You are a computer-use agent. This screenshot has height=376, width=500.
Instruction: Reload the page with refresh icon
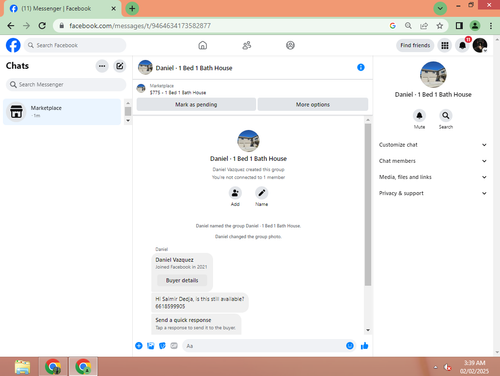pos(42,26)
